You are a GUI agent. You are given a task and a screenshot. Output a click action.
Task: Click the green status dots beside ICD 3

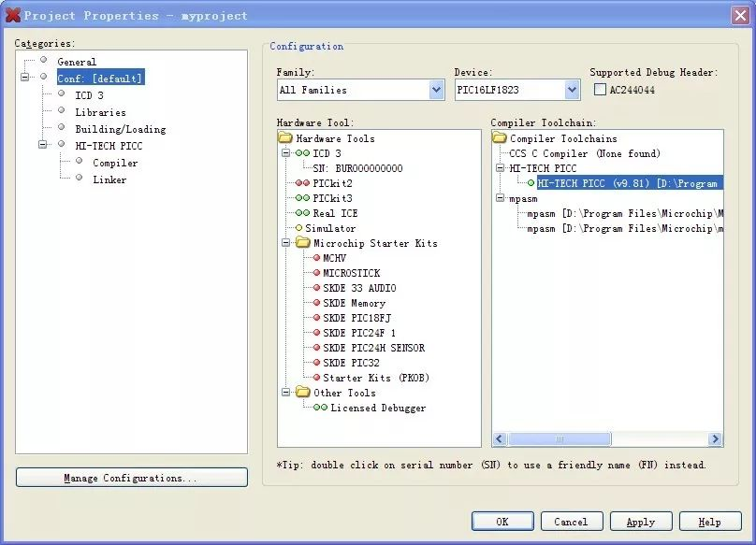click(302, 153)
